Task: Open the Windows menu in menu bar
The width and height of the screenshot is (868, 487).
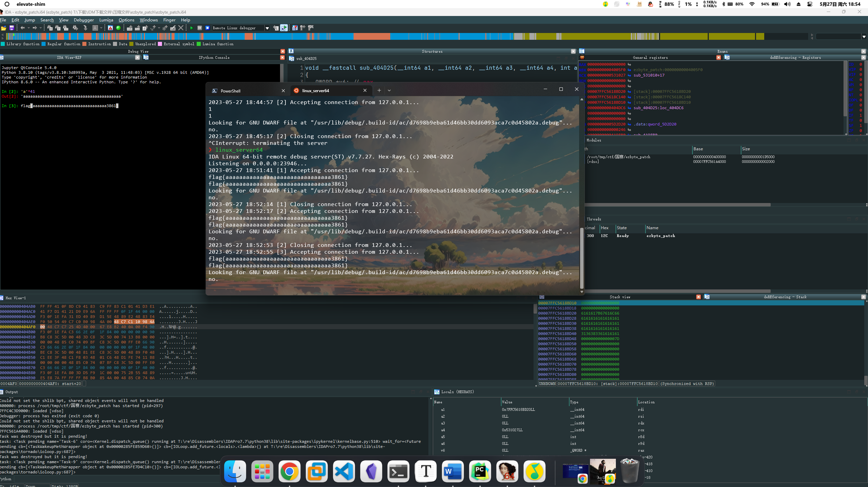Action: pyautogui.click(x=148, y=20)
